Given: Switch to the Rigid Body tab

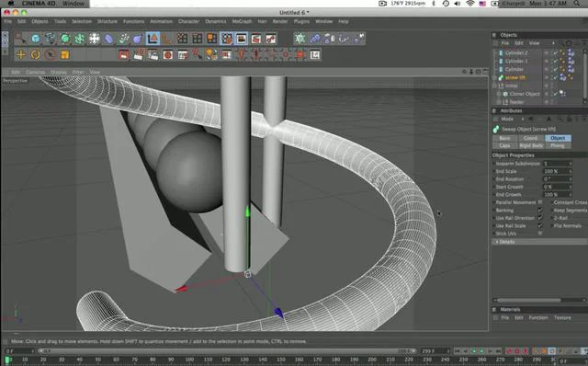Looking at the screenshot, I should [531, 145].
